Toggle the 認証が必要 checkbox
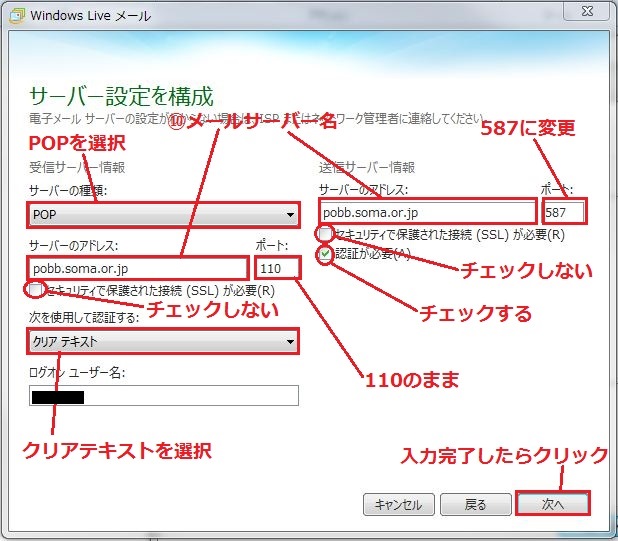The height and width of the screenshot is (541, 618). (325, 254)
